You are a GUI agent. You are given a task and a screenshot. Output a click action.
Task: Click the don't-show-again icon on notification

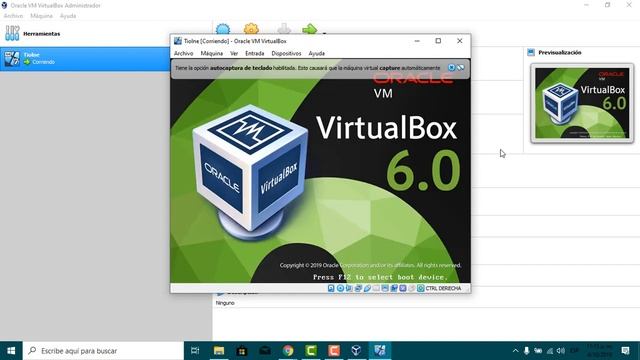[461, 68]
